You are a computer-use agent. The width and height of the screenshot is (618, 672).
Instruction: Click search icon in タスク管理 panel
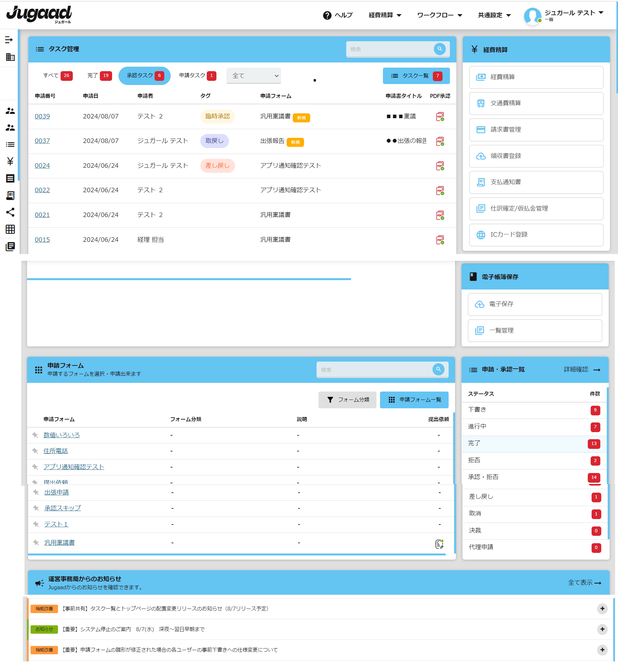click(439, 49)
